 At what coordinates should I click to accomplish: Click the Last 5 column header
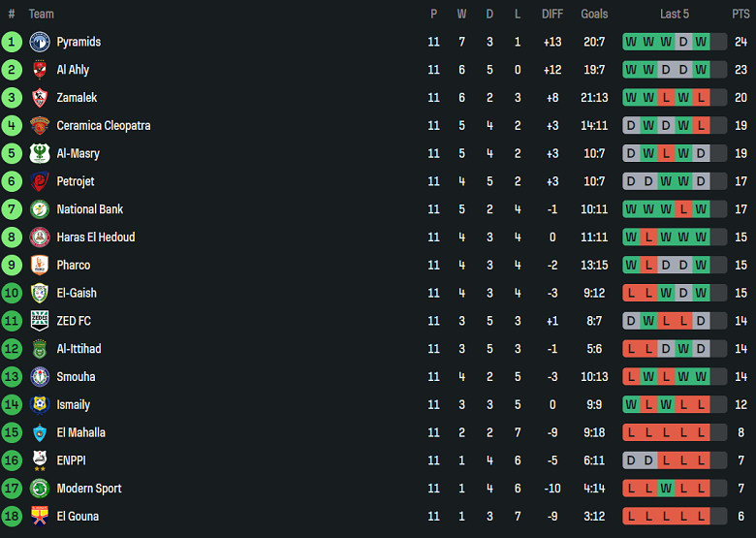click(675, 14)
